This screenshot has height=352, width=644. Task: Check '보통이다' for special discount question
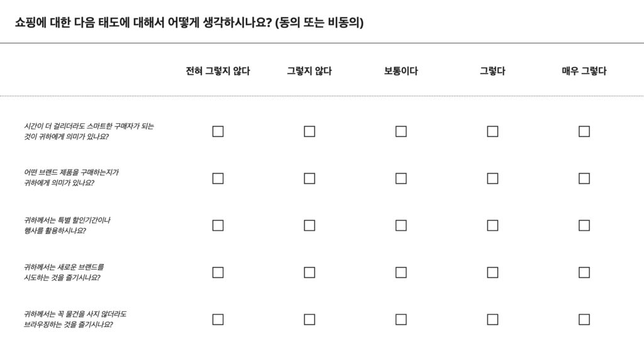tap(401, 226)
